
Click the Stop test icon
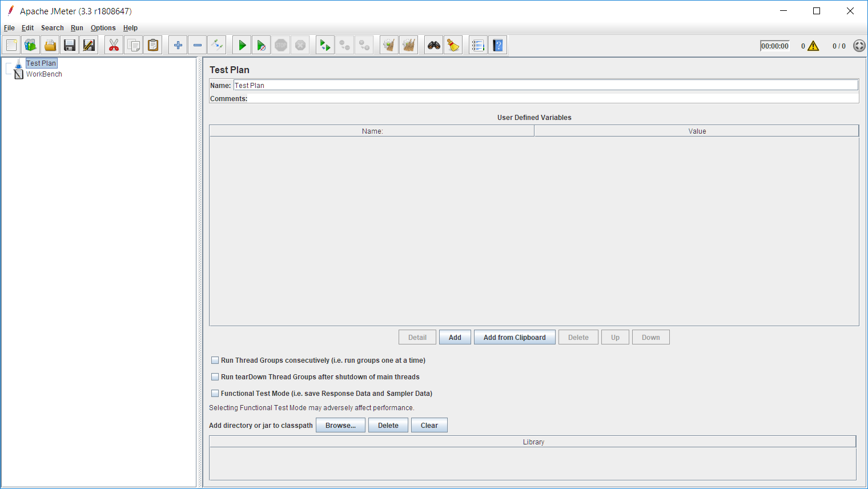(281, 45)
